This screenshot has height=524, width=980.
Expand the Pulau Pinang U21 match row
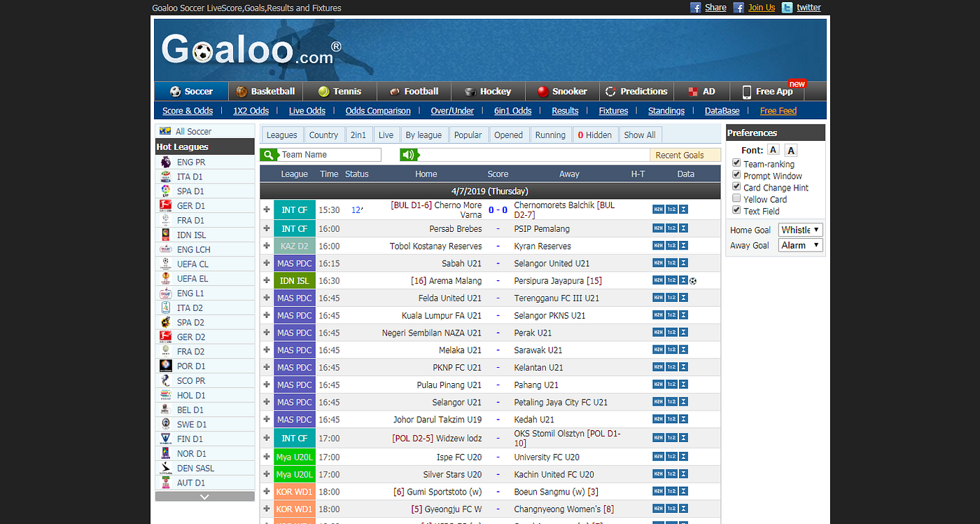point(267,385)
